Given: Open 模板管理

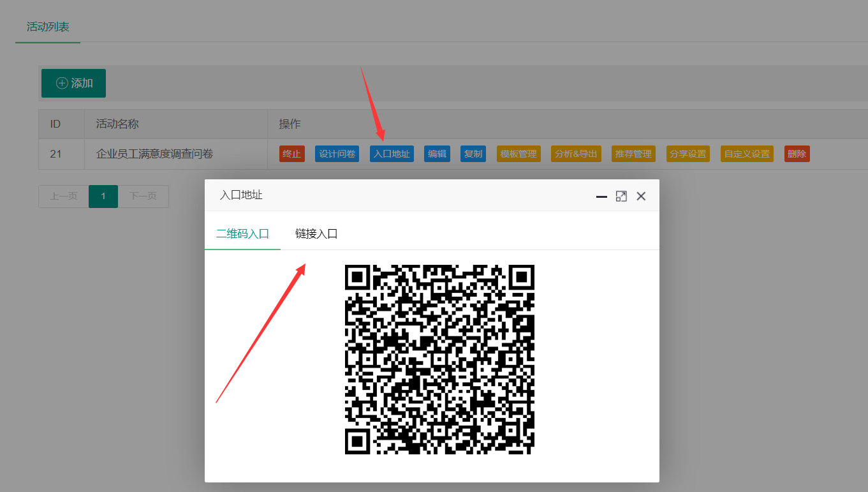Looking at the screenshot, I should coord(519,154).
